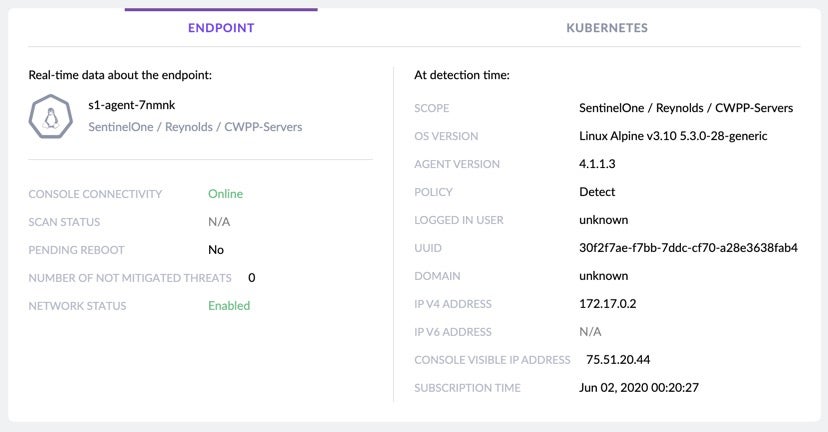Click the number of not mitigated threats value
The image size is (828, 432).
[252, 278]
